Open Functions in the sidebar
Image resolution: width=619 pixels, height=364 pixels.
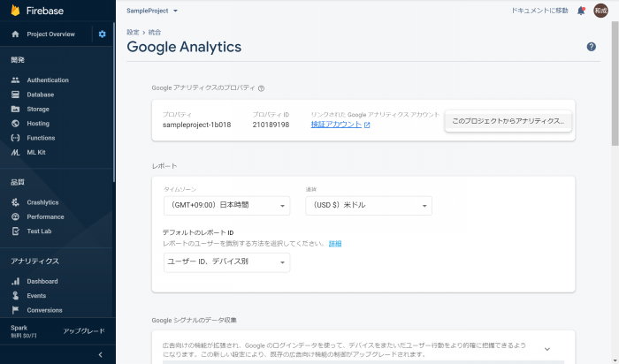pyautogui.click(x=41, y=138)
